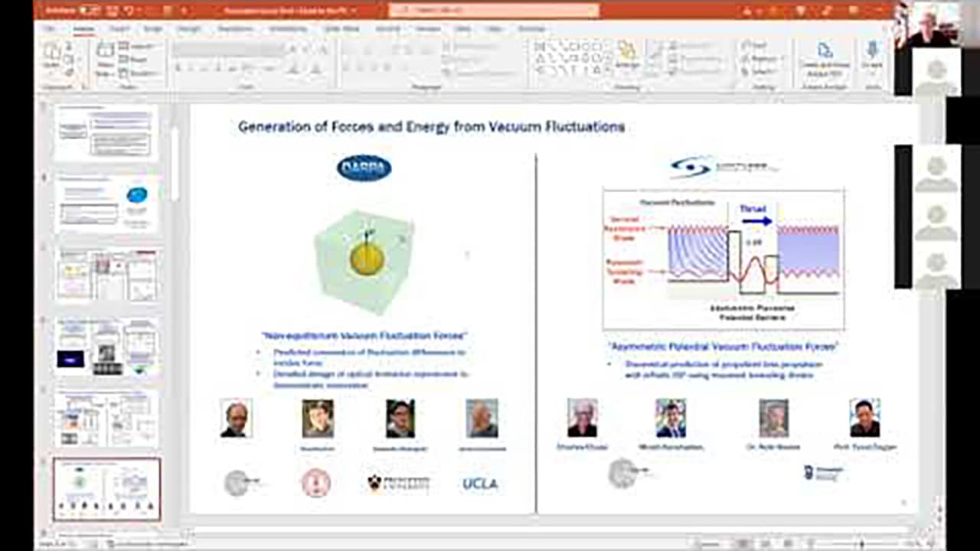
Task: Click Create and Share Adobe PDF icon
Action: click(x=825, y=56)
